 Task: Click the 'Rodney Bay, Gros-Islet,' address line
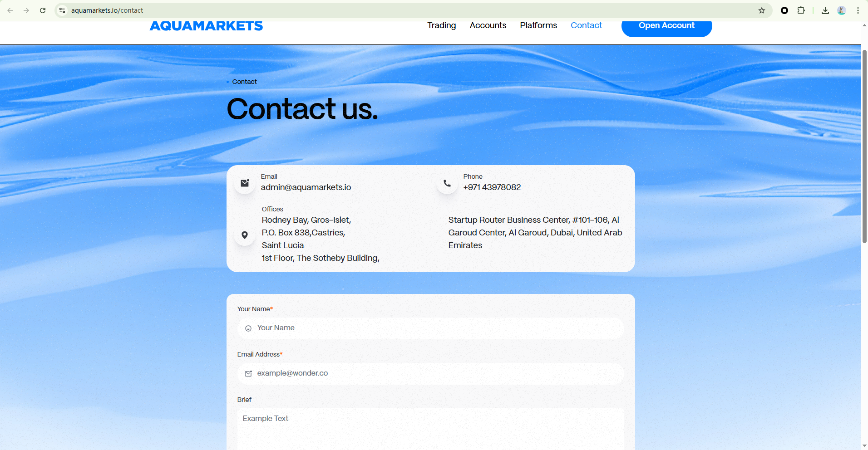click(x=306, y=220)
